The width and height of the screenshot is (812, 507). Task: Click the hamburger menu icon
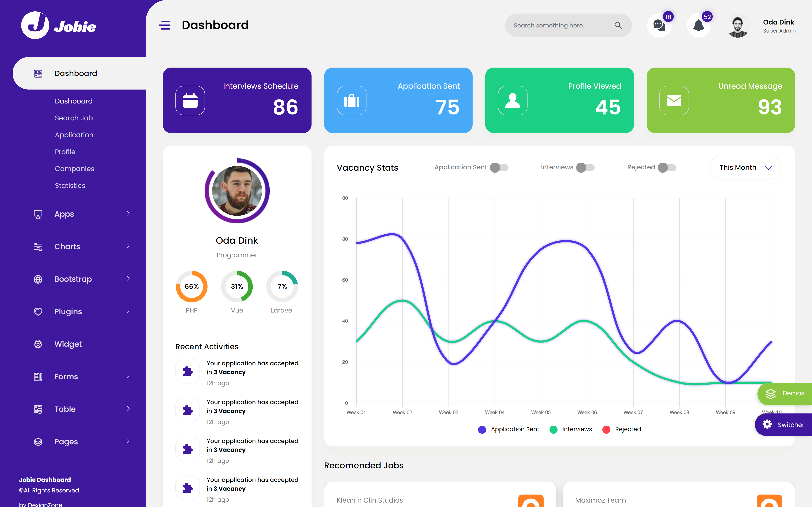(164, 25)
